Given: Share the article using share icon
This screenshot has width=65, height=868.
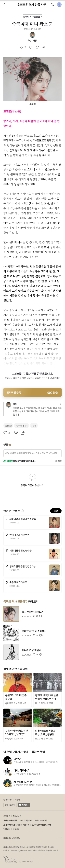Looking at the screenshot, I should click(x=37, y=47).
